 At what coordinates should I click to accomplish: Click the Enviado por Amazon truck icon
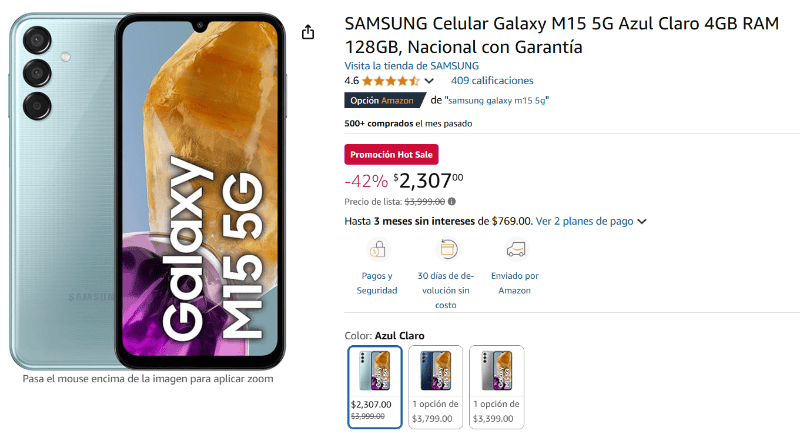516,250
